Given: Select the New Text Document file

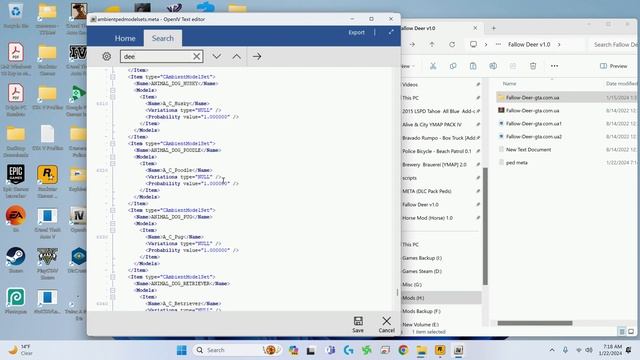Looking at the screenshot, I should pos(529,149).
